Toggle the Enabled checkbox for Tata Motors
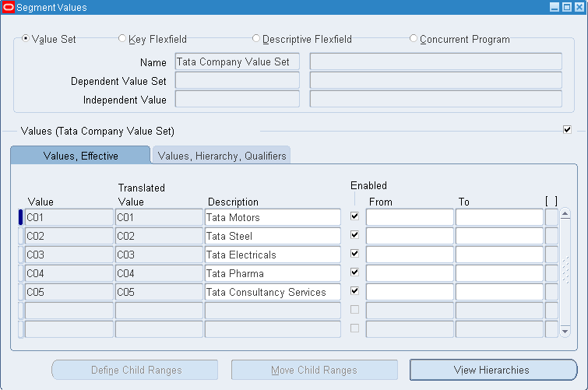This screenshot has height=390, width=588. [x=355, y=216]
